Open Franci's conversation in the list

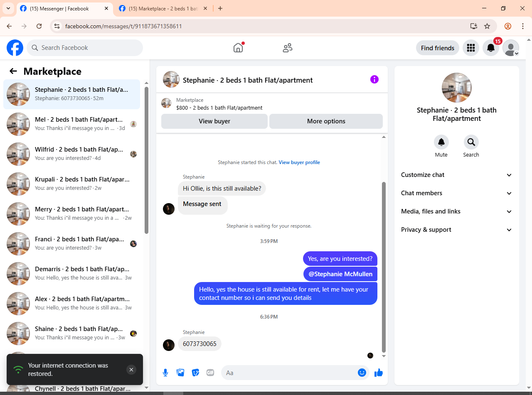(72, 244)
